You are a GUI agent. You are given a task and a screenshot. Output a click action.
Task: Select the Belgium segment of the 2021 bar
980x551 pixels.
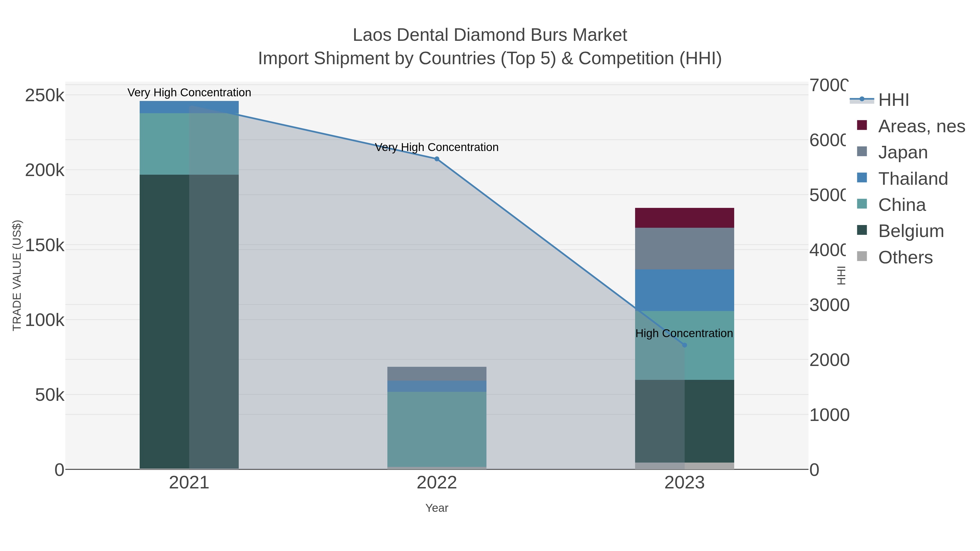click(189, 322)
